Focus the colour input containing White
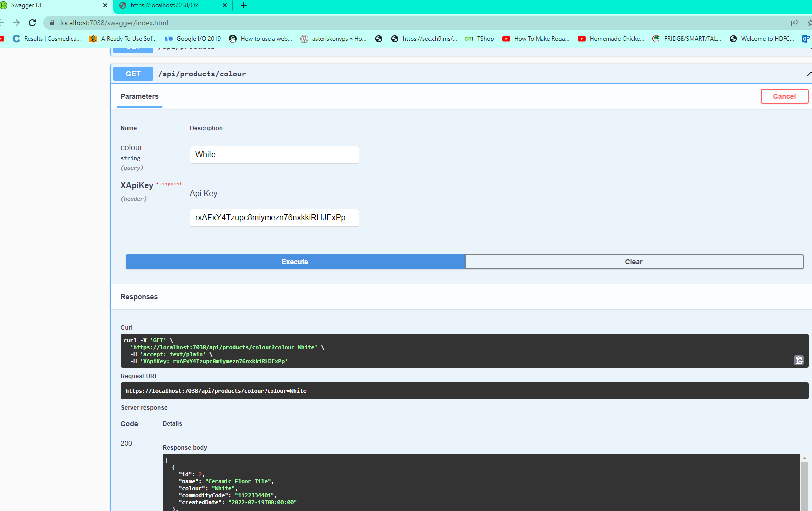 [x=274, y=155]
